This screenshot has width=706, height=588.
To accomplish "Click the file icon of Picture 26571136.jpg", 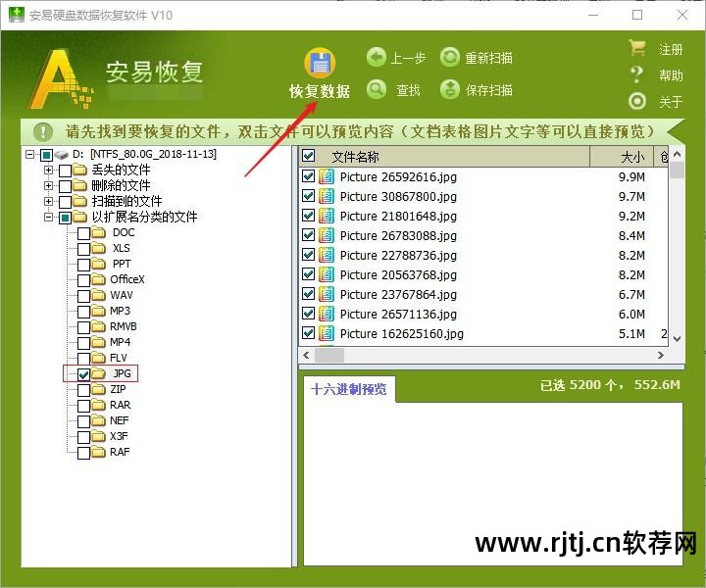I will coord(327,314).
